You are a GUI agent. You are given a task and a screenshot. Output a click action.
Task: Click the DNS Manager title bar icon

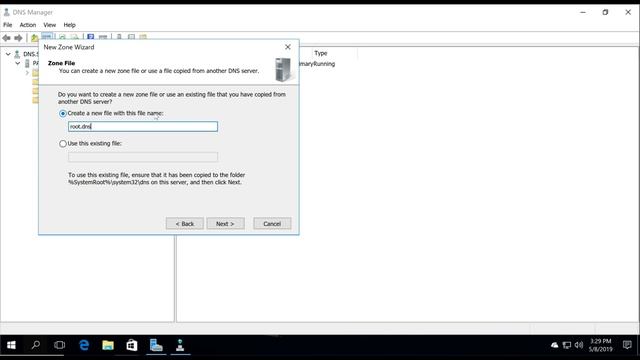pyautogui.click(x=7, y=12)
